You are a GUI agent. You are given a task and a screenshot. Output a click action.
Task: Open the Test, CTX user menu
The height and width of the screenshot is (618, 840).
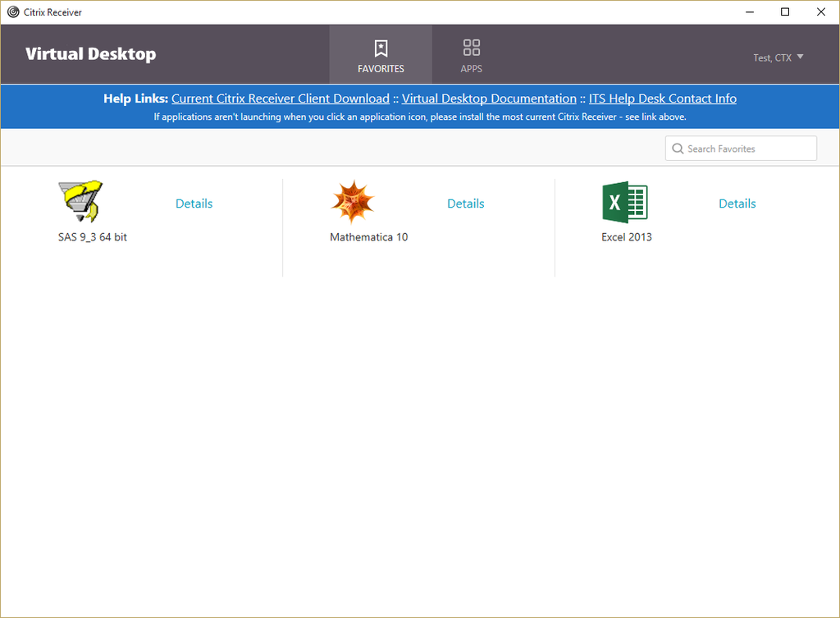pos(772,57)
